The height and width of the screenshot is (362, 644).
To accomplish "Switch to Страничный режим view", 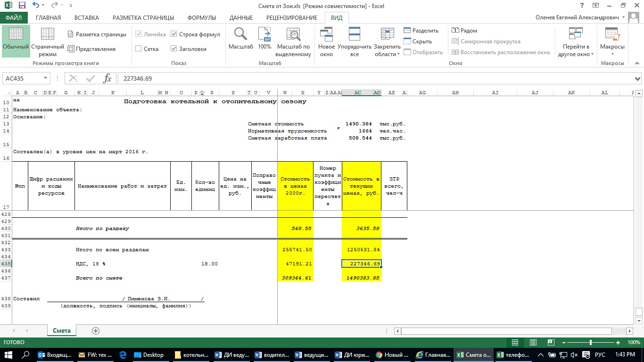I will coord(47,34).
